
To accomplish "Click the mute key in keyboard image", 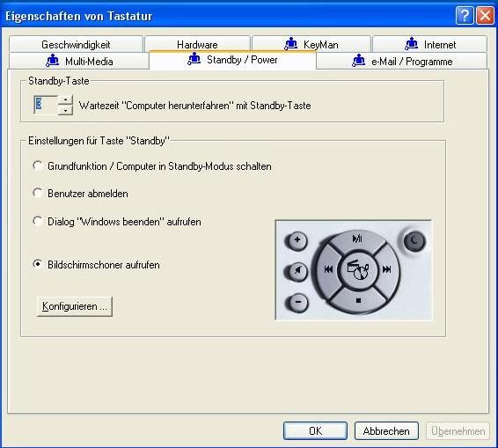I will [x=297, y=271].
